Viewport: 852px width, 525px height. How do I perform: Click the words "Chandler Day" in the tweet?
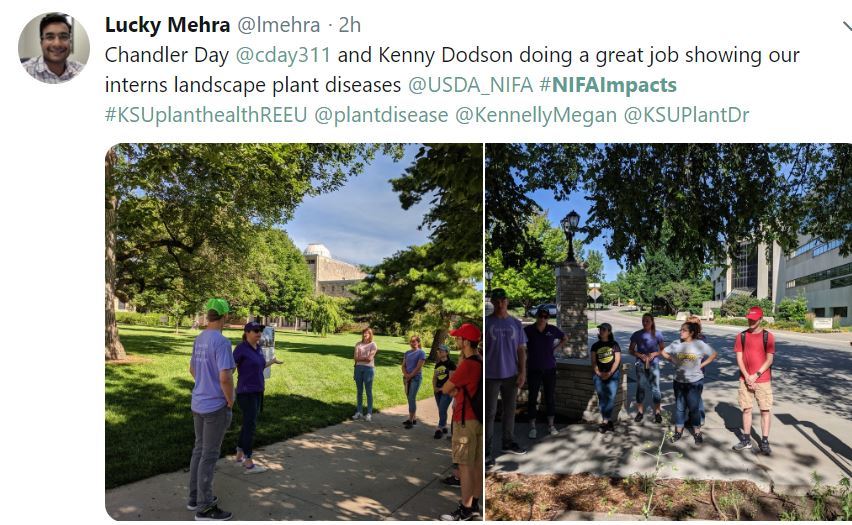coord(167,55)
